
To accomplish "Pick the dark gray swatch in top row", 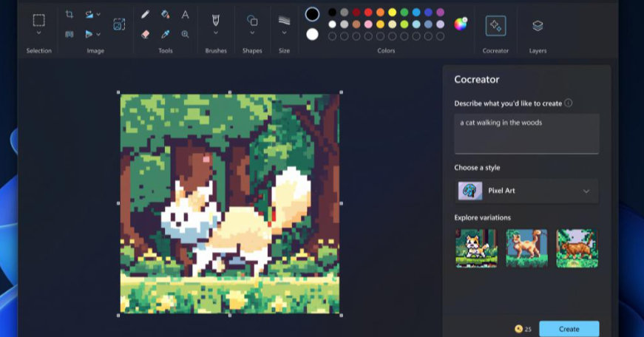I will 344,13.
